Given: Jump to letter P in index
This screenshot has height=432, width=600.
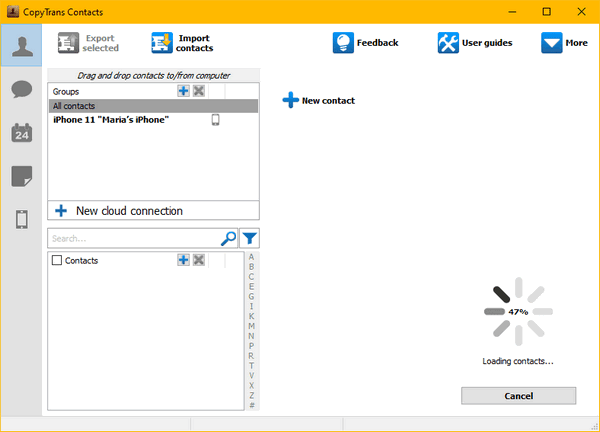Looking at the screenshot, I should (x=251, y=346).
